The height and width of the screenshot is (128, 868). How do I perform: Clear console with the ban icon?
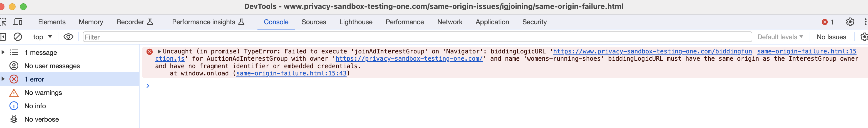[x=18, y=37]
